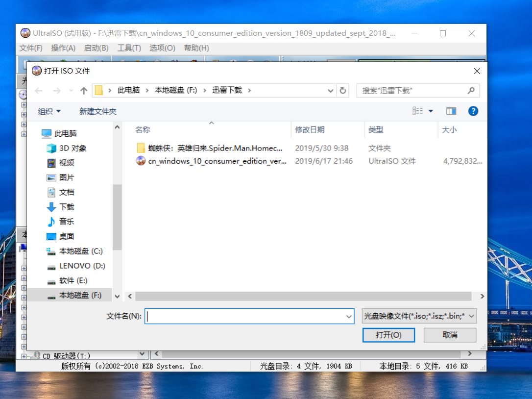Open the 文件(F) menu in UltraISO
The width and height of the screenshot is (532, 399).
coord(31,48)
